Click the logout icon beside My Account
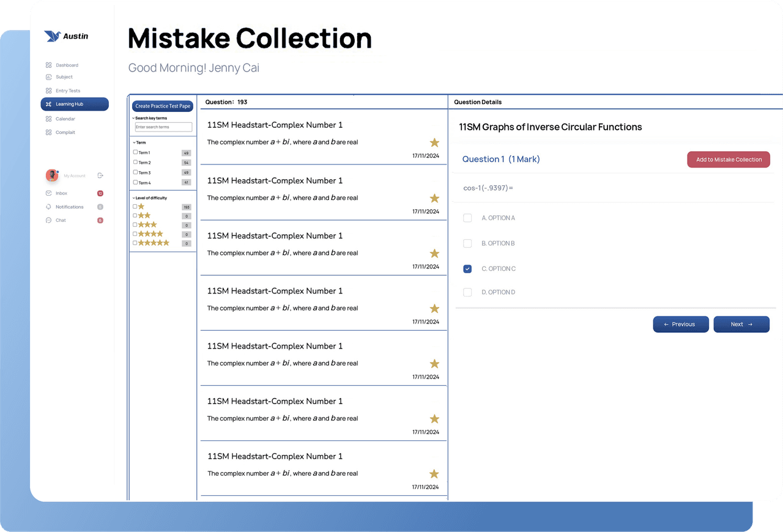The height and width of the screenshot is (532, 783). pyautogui.click(x=100, y=175)
